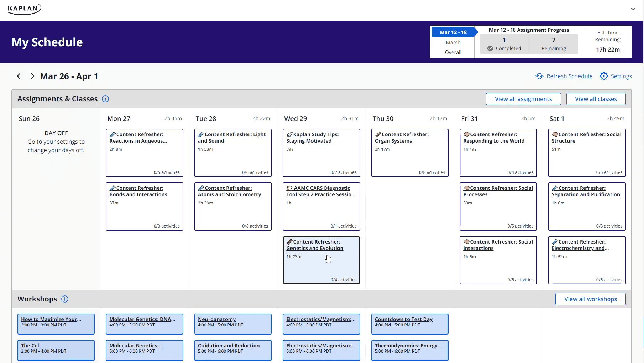Select the Mar 12 - 18 tab
This screenshot has height=363, width=644.
453,32
